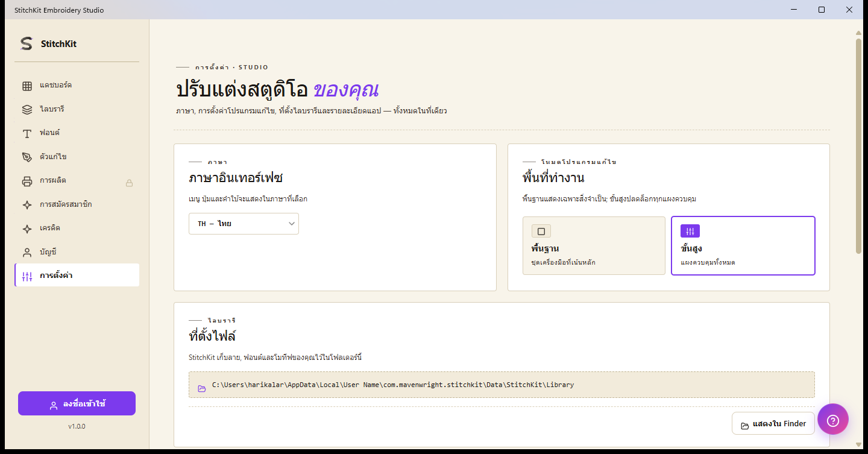Viewport: 868px width, 454px height.
Task: Click the fonts T icon
Action: (27, 133)
